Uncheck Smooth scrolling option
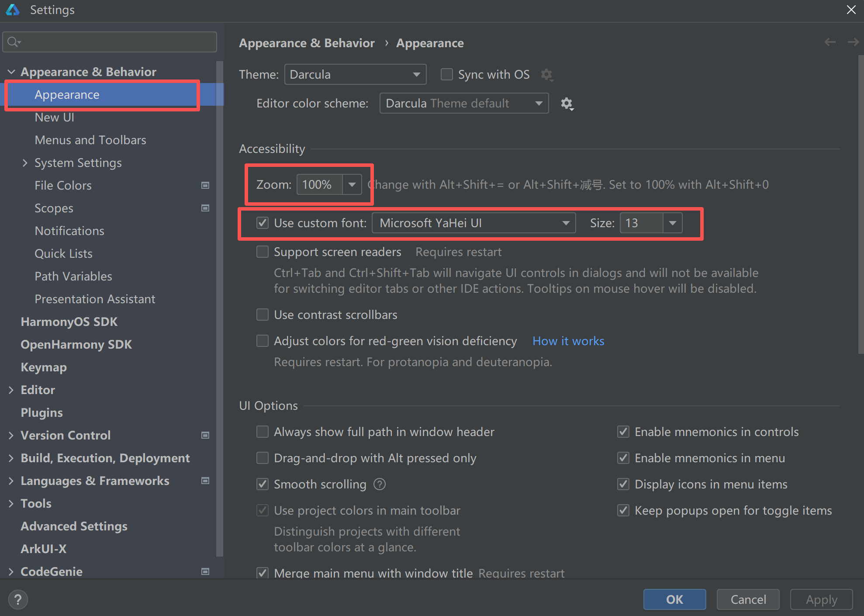The width and height of the screenshot is (864, 616). pyautogui.click(x=263, y=484)
